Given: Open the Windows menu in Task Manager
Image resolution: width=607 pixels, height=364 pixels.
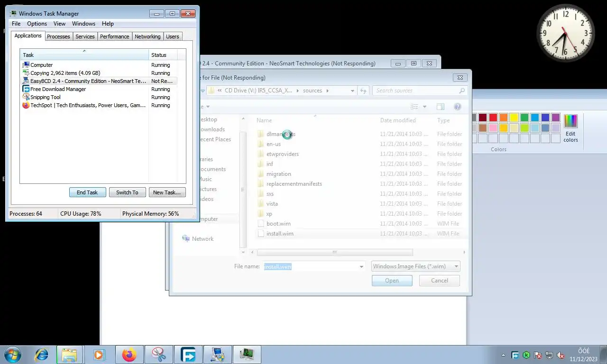Looking at the screenshot, I should (x=83, y=24).
